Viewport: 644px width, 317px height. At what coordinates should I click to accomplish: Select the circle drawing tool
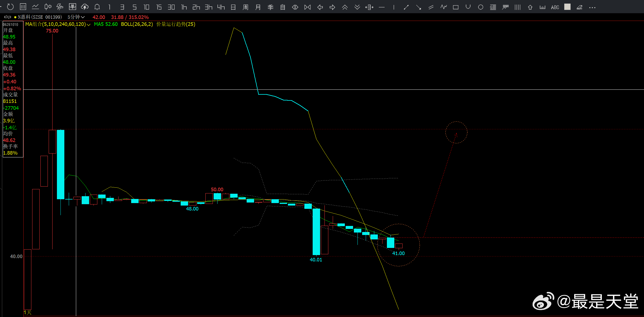coord(481,7)
